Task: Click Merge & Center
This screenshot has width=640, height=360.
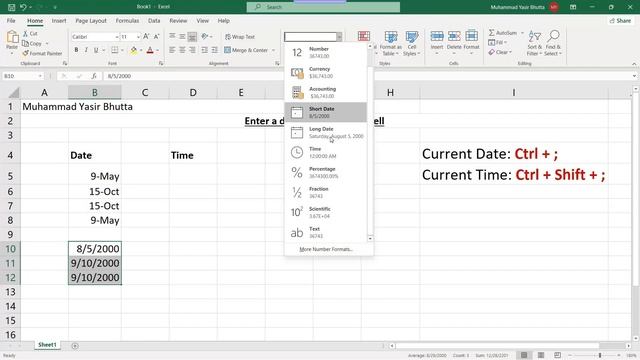Action: point(246,50)
